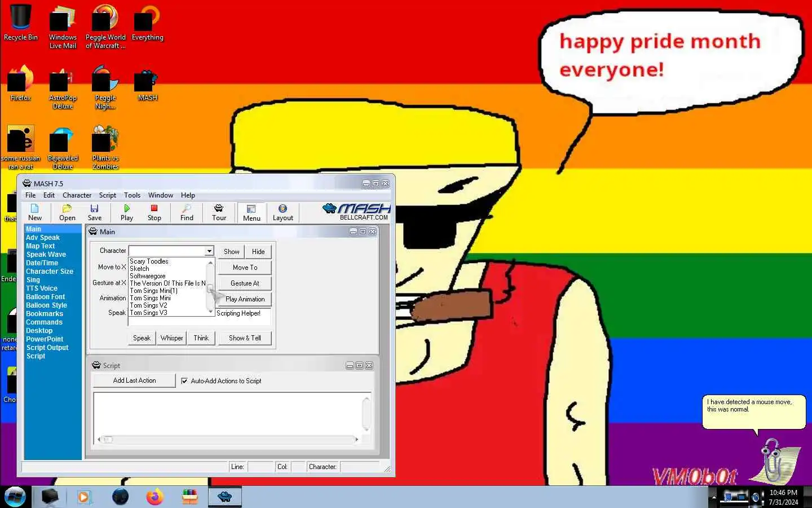The height and width of the screenshot is (508, 812).
Task: Click the Move To button
Action: (x=245, y=268)
